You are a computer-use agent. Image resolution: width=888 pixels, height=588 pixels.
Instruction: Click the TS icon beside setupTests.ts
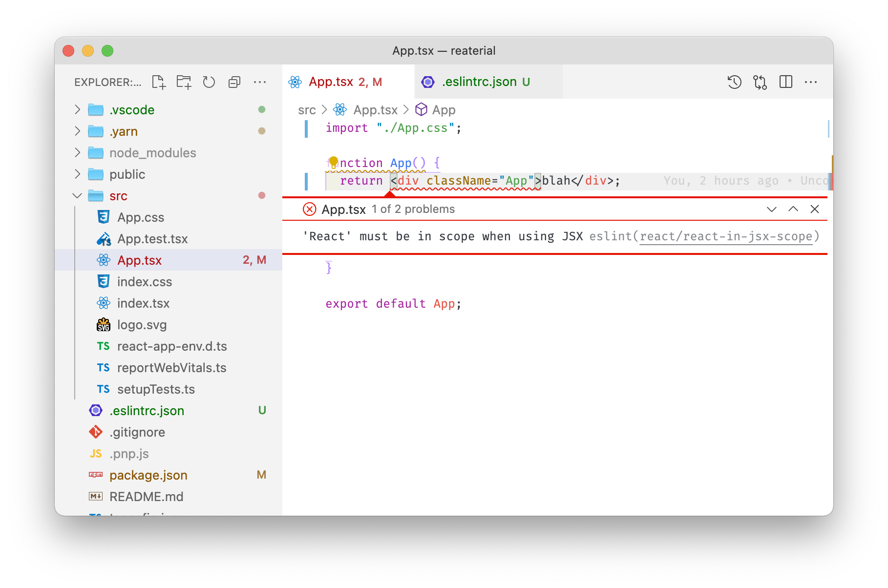[103, 389]
